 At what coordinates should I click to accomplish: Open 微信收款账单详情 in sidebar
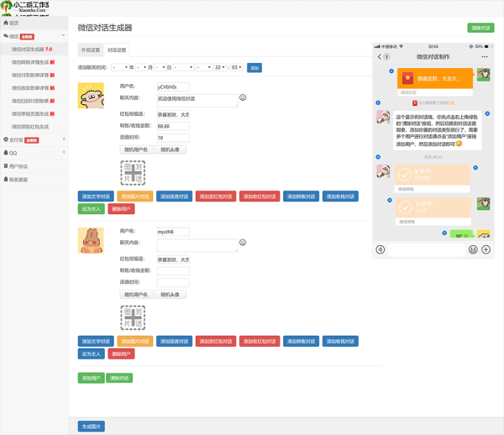point(34,88)
